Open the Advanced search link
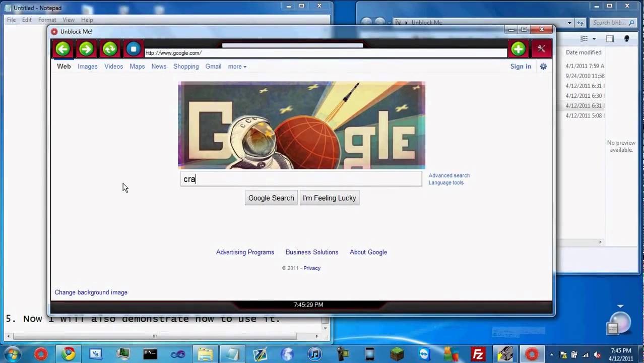Viewport: 644px width, 363px height. click(449, 175)
